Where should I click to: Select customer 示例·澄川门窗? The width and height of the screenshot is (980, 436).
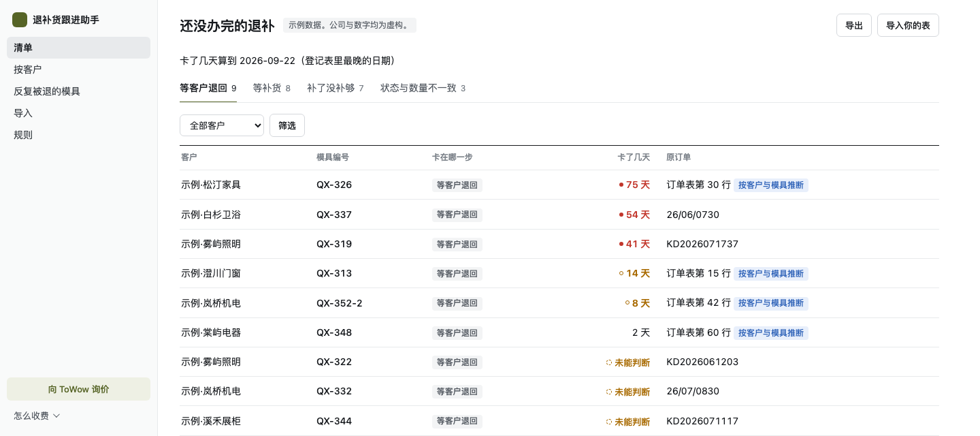(211, 273)
